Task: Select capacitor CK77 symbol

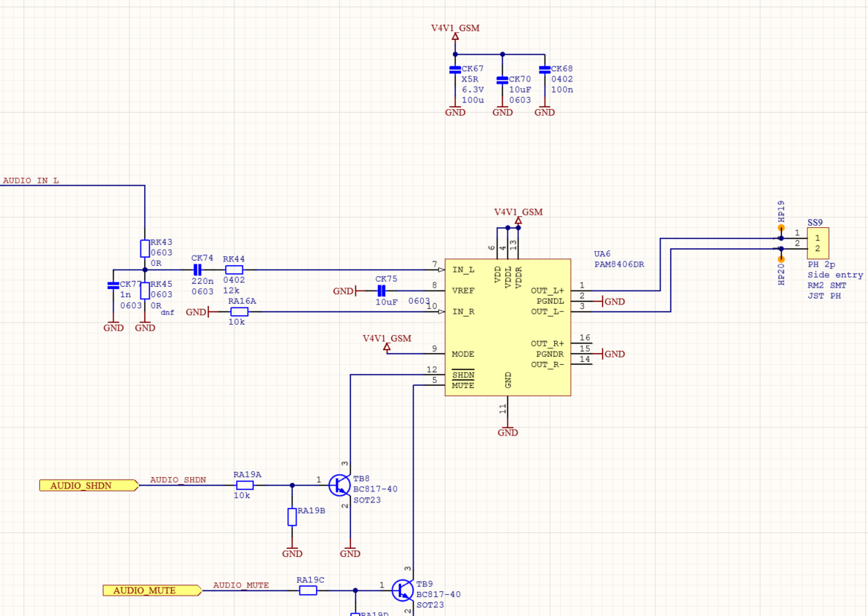Action: (x=113, y=285)
